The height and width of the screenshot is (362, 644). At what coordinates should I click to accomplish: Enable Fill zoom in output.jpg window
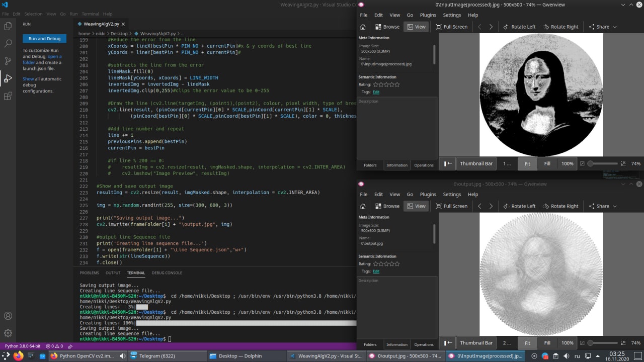[547, 343]
